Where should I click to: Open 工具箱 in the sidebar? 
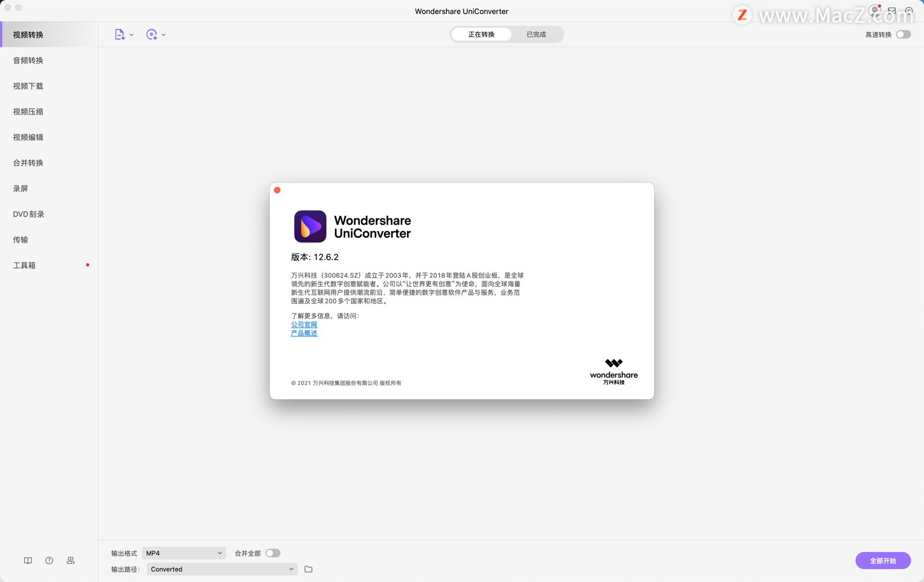point(49,265)
